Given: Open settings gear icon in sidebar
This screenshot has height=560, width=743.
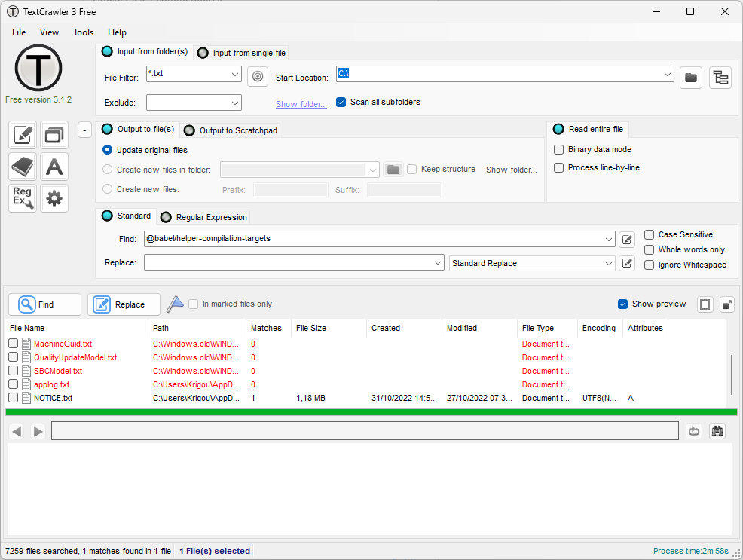Looking at the screenshot, I should tap(54, 198).
